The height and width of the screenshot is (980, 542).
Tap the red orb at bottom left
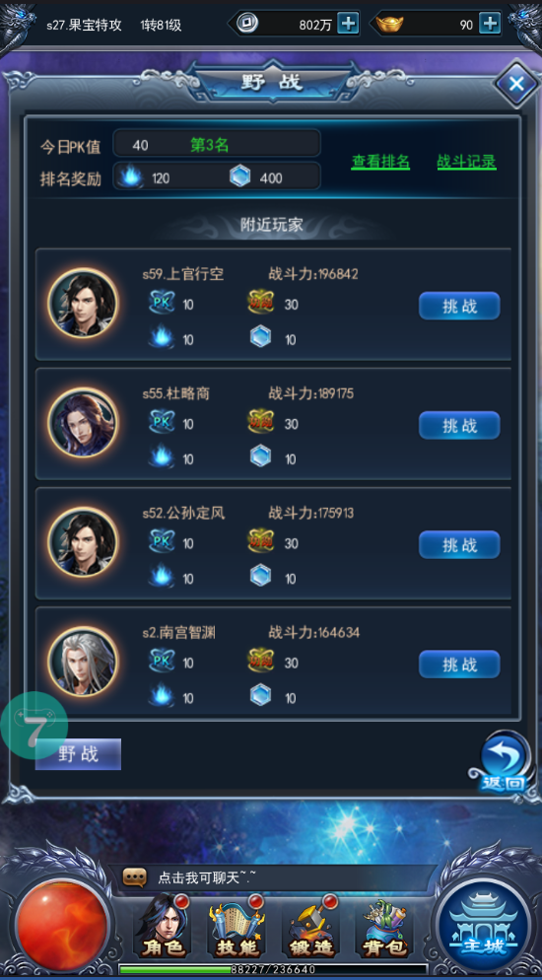62,925
